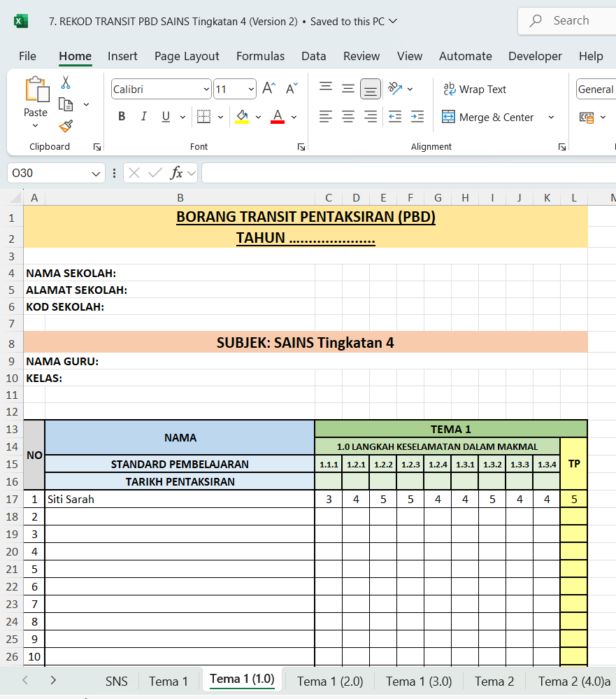Cut selection with the scissors icon
The height and width of the screenshot is (699, 616).
pos(66,83)
